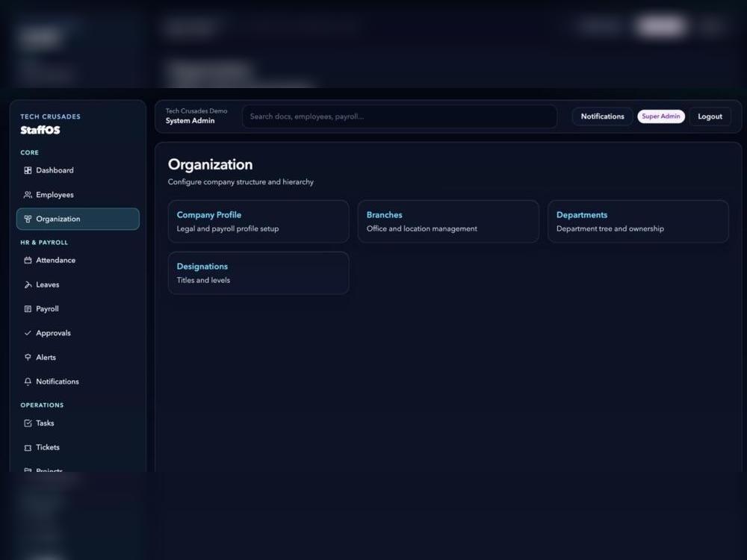Viewport: 747px width, 560px height.
Task: Click the Approvals checkmark icon
Action: 28,333
